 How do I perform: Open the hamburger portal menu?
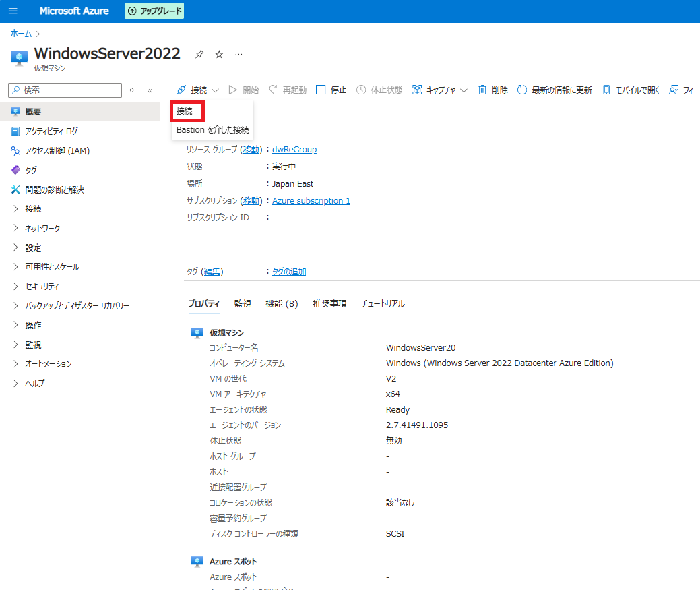click(13, 11)
